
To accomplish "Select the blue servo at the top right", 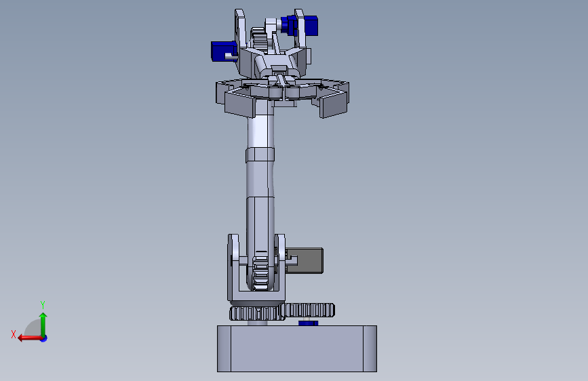I will [300, 25].
